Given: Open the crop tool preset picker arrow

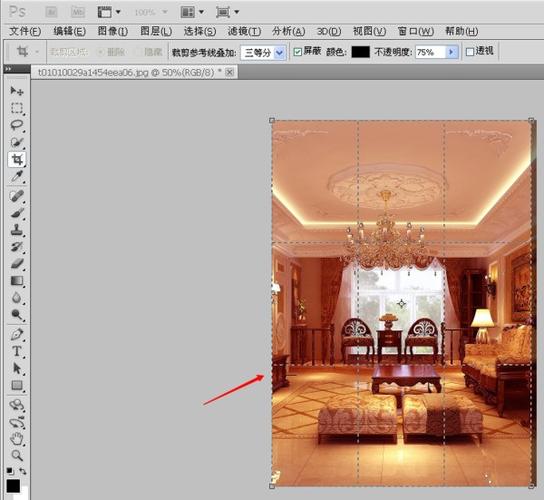Looking at the screenshot, I should coord(37,52).
